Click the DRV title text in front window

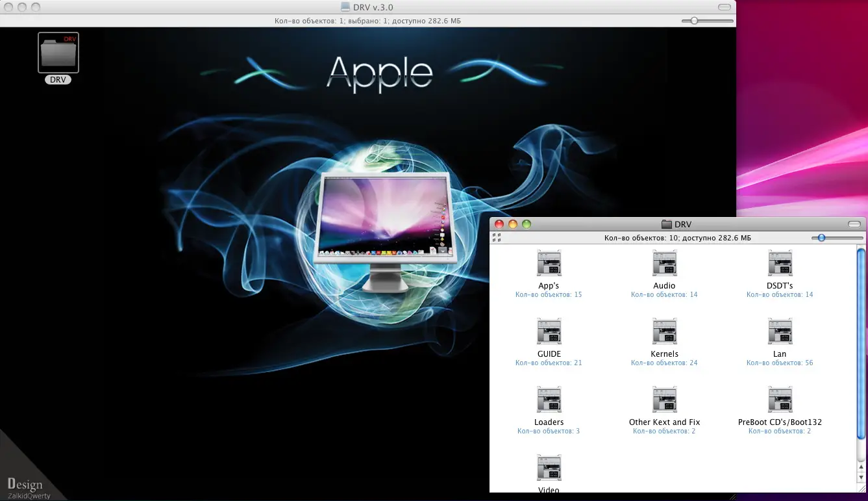[683, 224]
